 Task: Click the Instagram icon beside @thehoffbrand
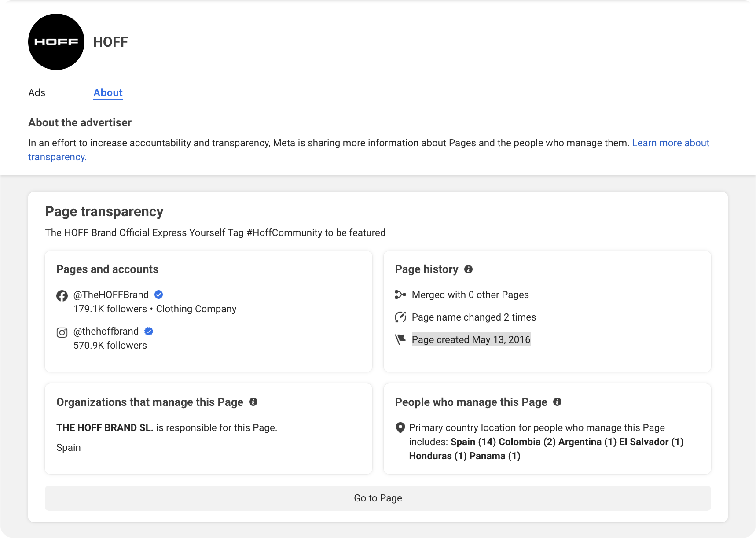click(x=62, y=332)
